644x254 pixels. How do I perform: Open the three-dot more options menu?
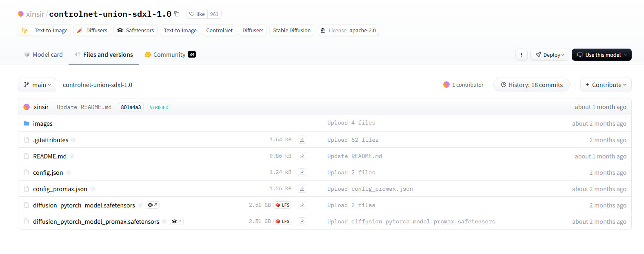click(x=522, y=55)
